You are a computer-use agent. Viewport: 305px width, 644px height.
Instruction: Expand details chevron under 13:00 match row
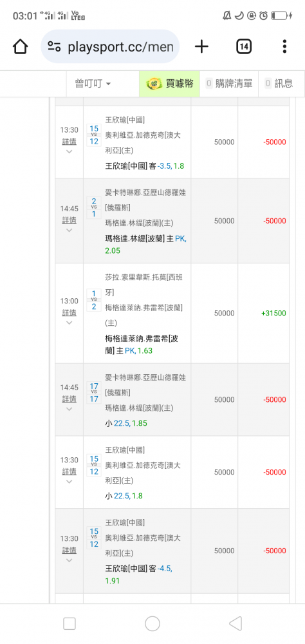[69, 323]
